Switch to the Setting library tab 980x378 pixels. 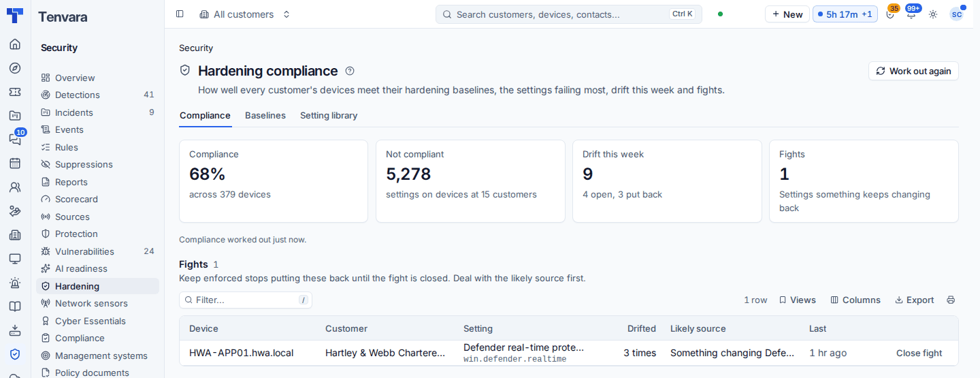pyautogui.click(x=329, y=116)
